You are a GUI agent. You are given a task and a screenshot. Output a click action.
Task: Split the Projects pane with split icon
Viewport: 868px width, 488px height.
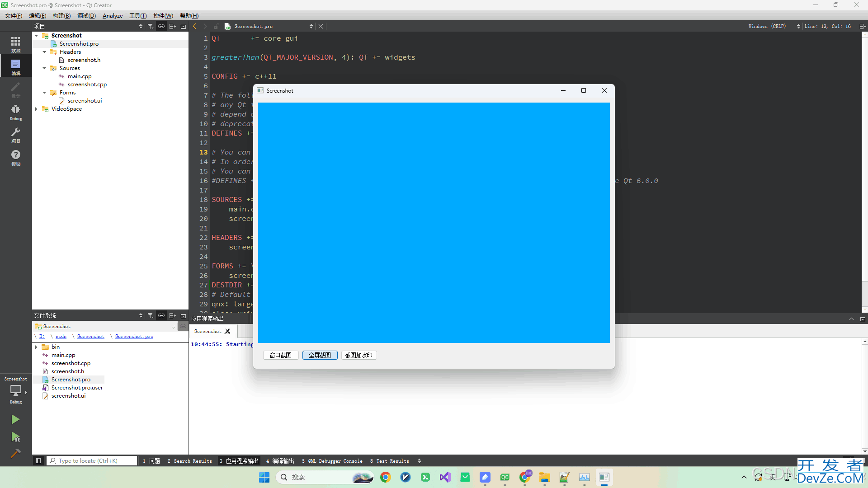[x=172, y=26]
